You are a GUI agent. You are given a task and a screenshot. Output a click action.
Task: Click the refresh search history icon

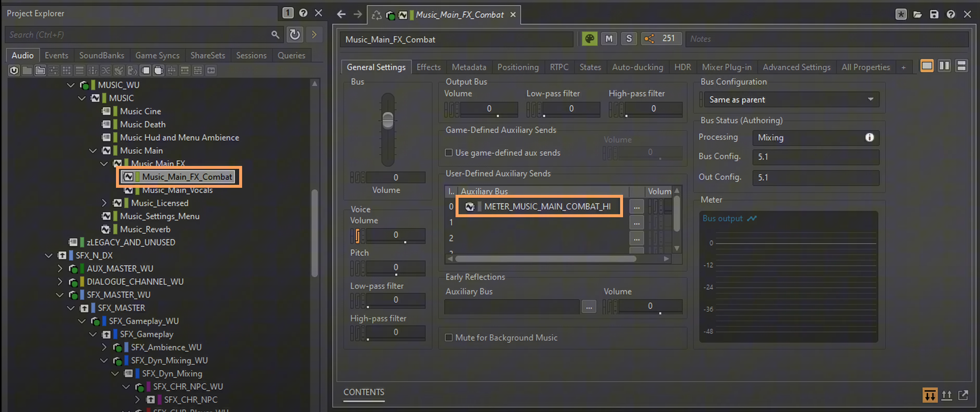click(295, 35)
